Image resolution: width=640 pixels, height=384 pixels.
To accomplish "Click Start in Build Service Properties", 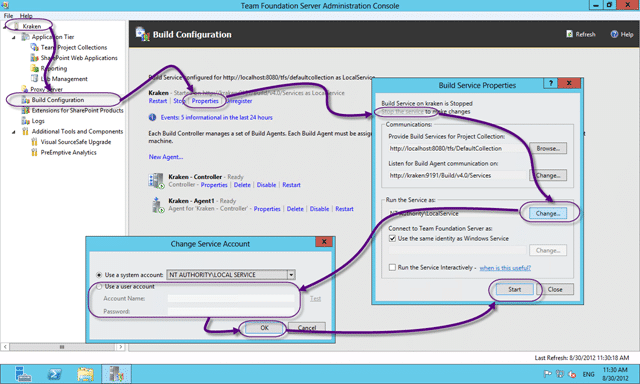I will click(x=515, y=289).
